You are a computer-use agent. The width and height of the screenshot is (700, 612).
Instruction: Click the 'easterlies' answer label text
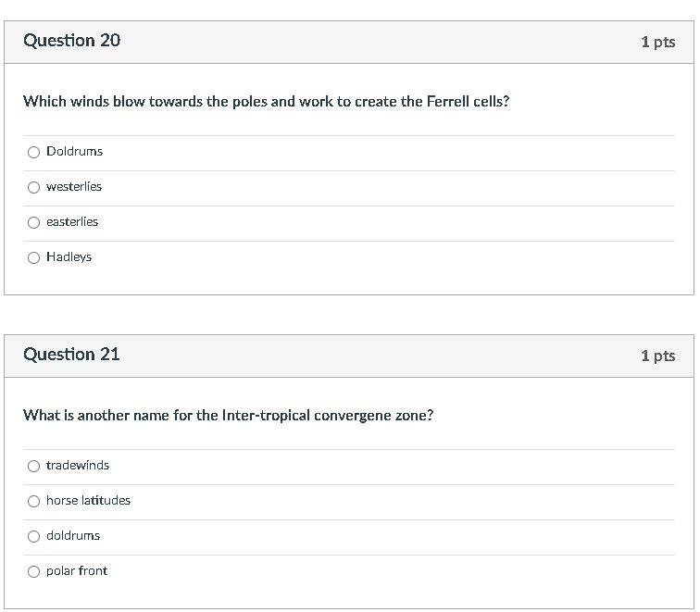[72, 222]
